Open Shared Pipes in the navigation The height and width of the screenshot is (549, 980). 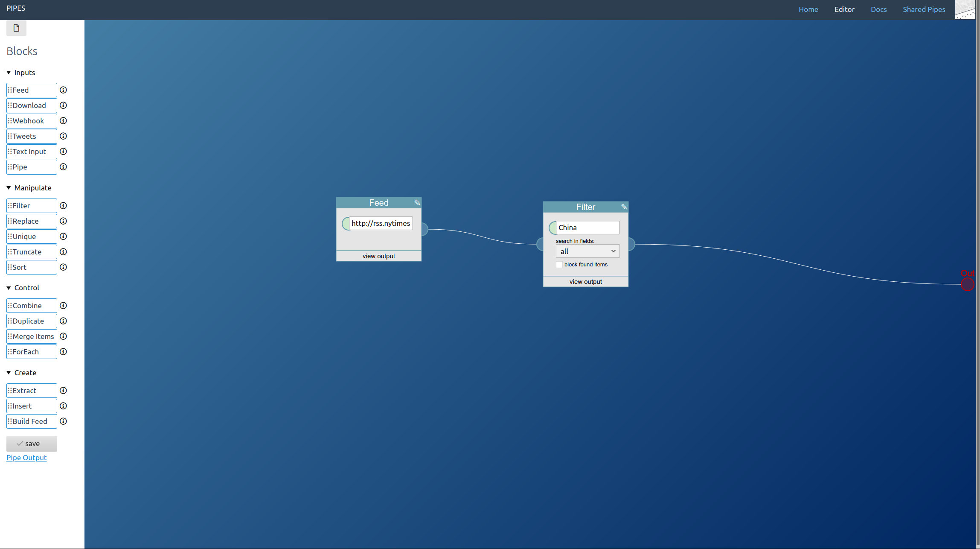click(924, 9)
